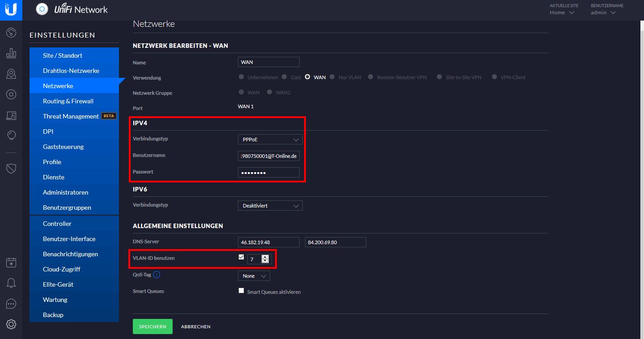644x339 pixels.
Task: Toggle the VLAN-ID benutzen checkbox
Action: click(241, 257)
